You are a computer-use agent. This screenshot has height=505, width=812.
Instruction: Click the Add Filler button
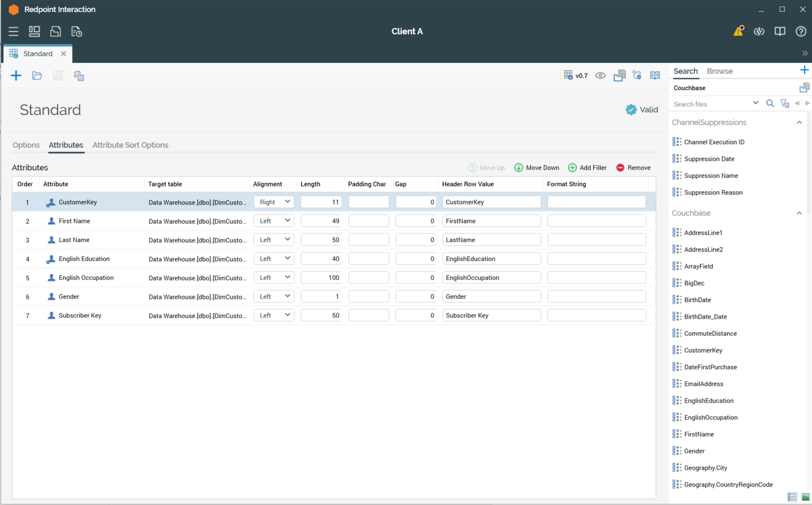(587, 167)
